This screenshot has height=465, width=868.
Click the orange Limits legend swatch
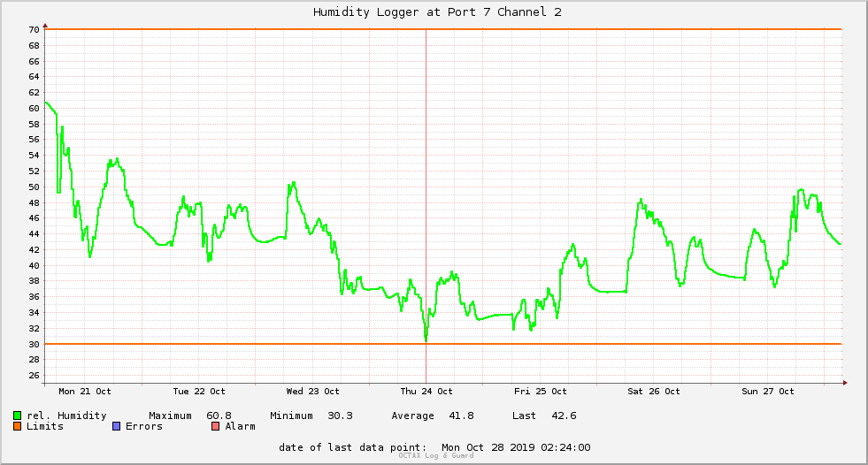click(17, 426)
